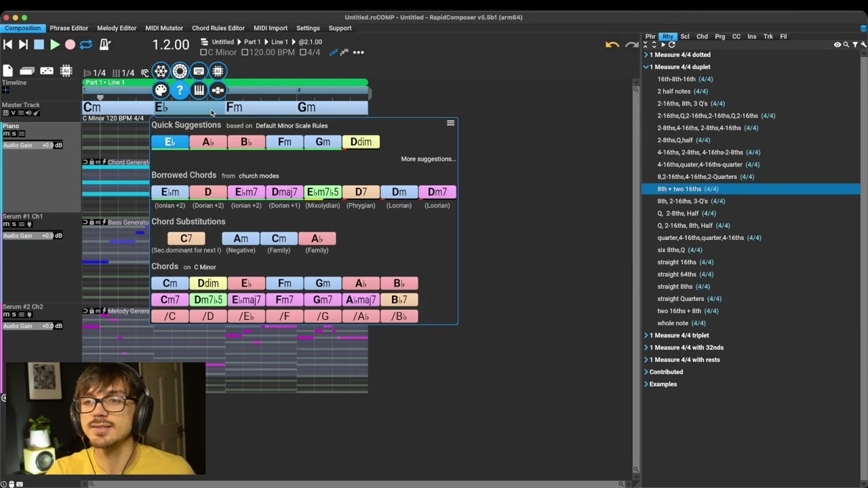Stop playback with the blue square

39,45
